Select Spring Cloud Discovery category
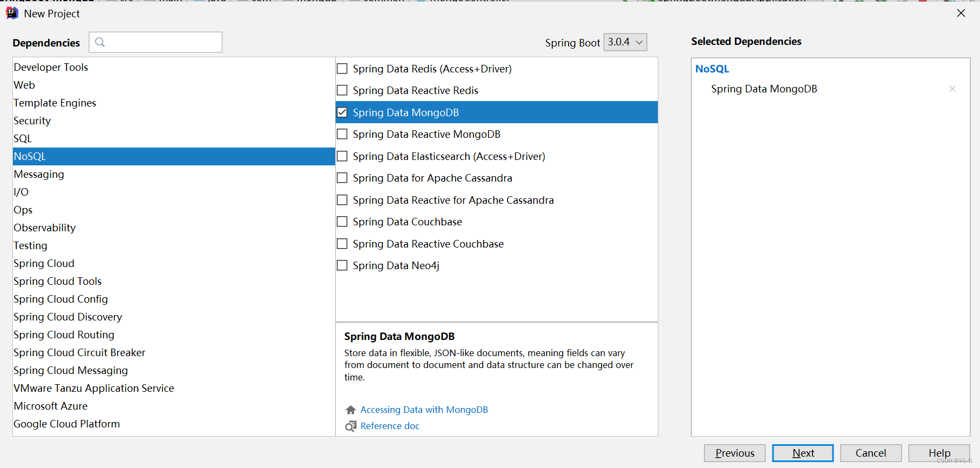The height and width of the screenshot is (468, 980). pyautogui.click(x=174, y=317)
